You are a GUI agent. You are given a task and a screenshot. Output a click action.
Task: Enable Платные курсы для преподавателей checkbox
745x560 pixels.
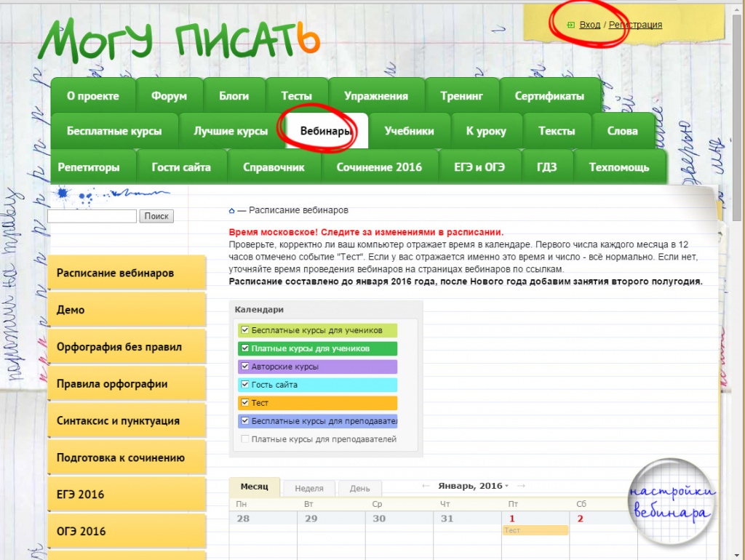coord(245,439)
